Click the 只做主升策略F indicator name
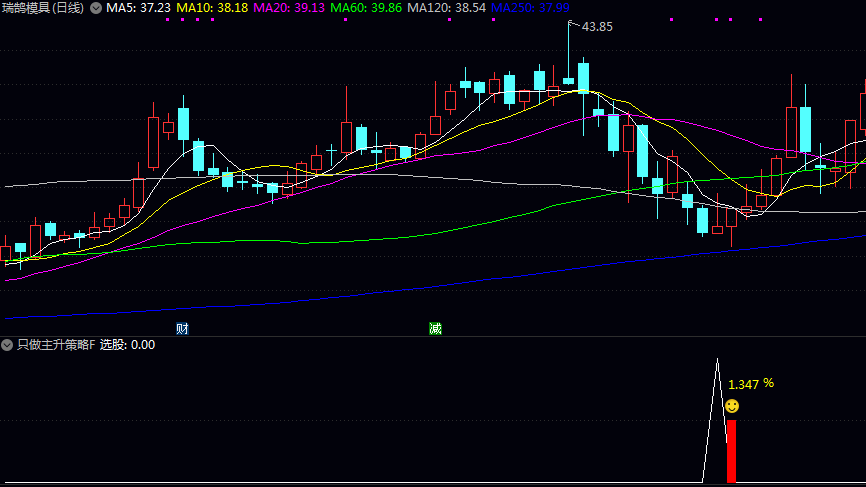 [56, 345]
